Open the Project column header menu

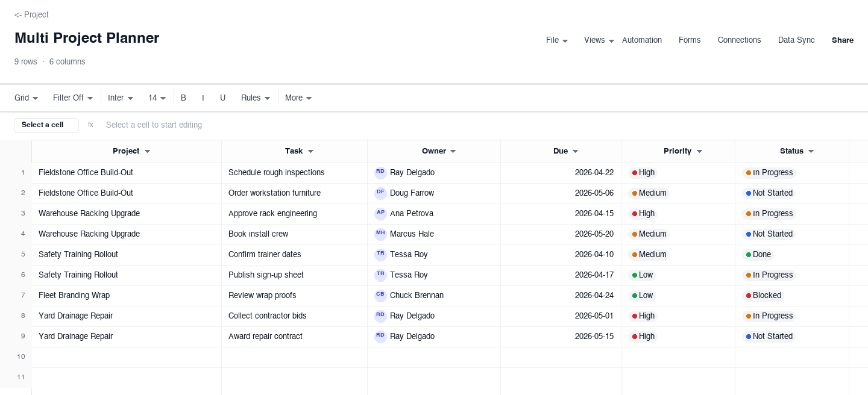pos(147,151)
